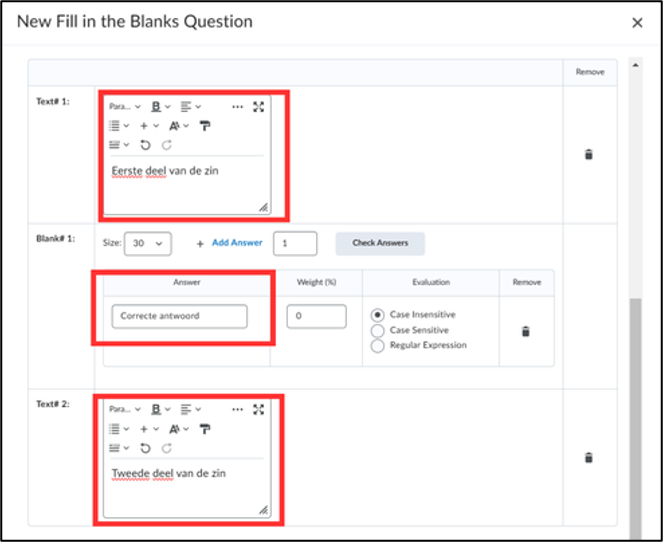
Task: Select Case Insensitive evaluation
Action: [x=377, y=315]
